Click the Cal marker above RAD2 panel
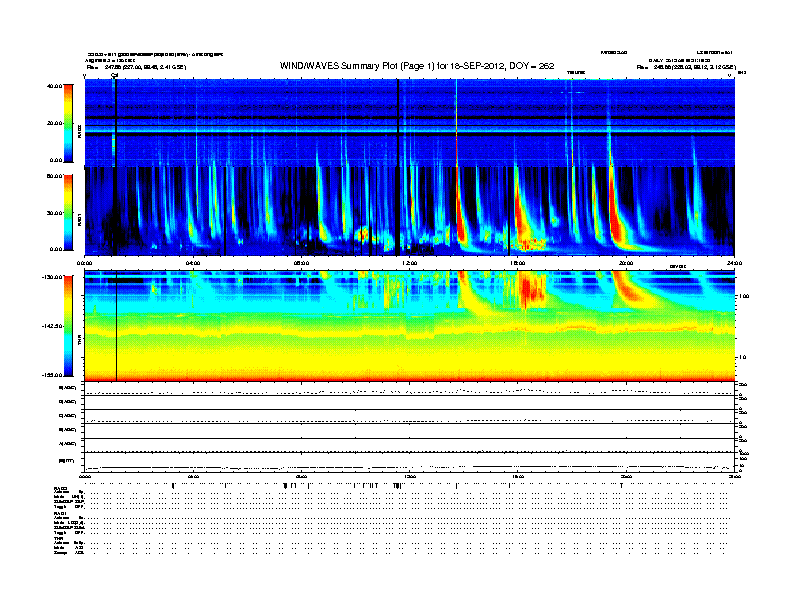This screenshot has width=792, height=612. tap(114, 75)
